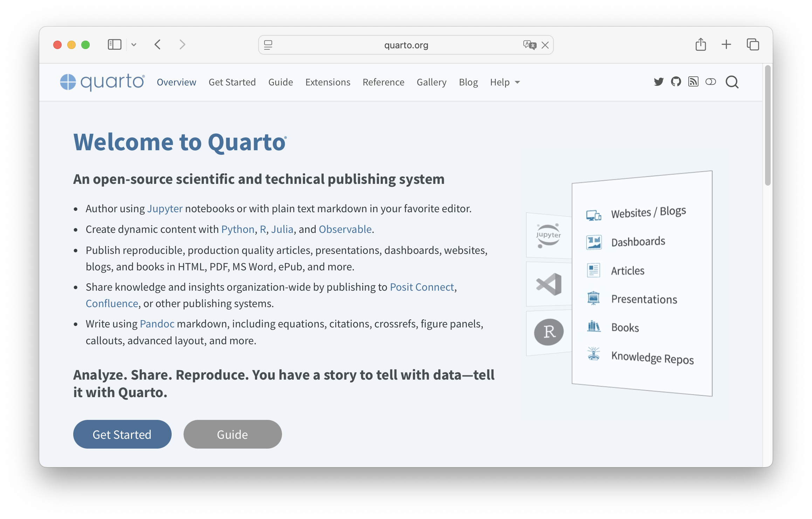This screenshot has height=519, width=812.
Task: Open the Gallery nav item
Action: click(432, 82)
